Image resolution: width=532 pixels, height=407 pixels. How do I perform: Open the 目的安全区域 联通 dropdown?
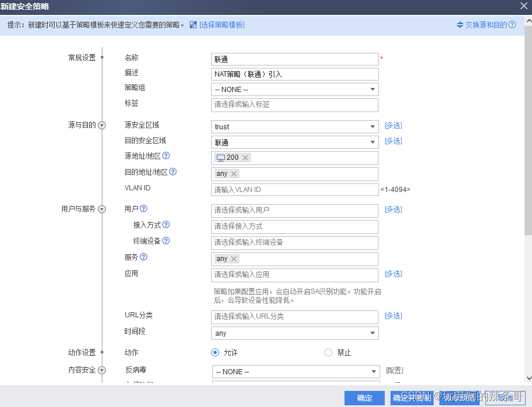[295, 143]
